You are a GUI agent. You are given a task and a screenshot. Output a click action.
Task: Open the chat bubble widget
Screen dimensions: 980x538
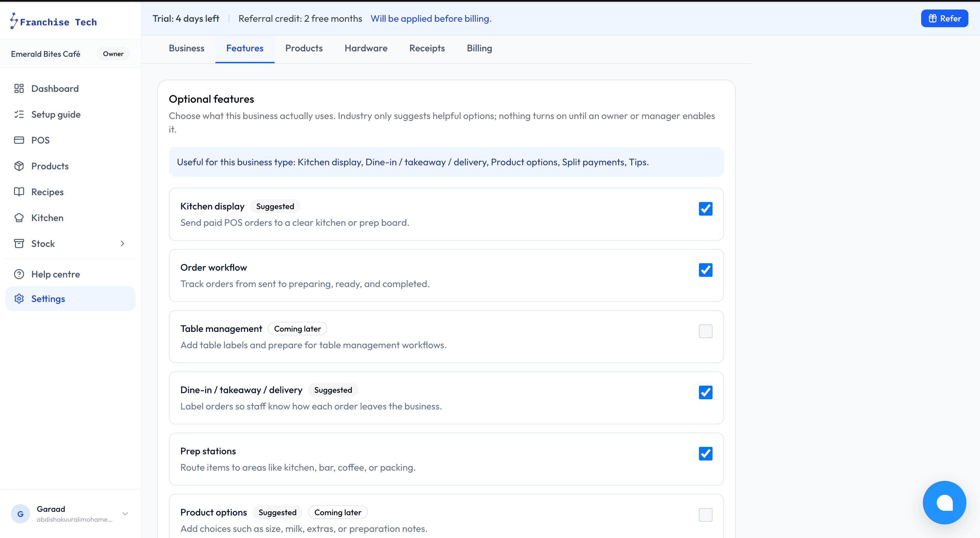coord(944,502)
